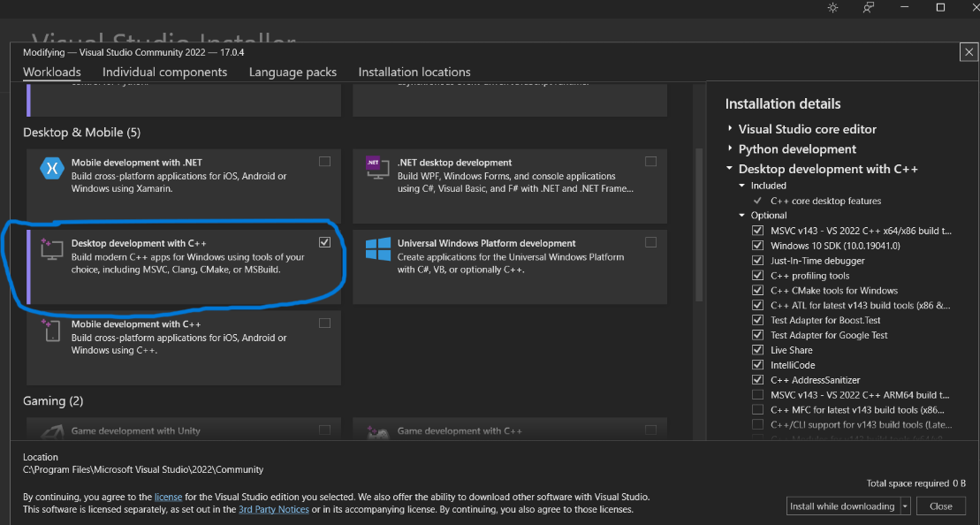Click the workloads list vertical scrollbar
This screenshot has height=525, width=980.
tap(700, 221)
